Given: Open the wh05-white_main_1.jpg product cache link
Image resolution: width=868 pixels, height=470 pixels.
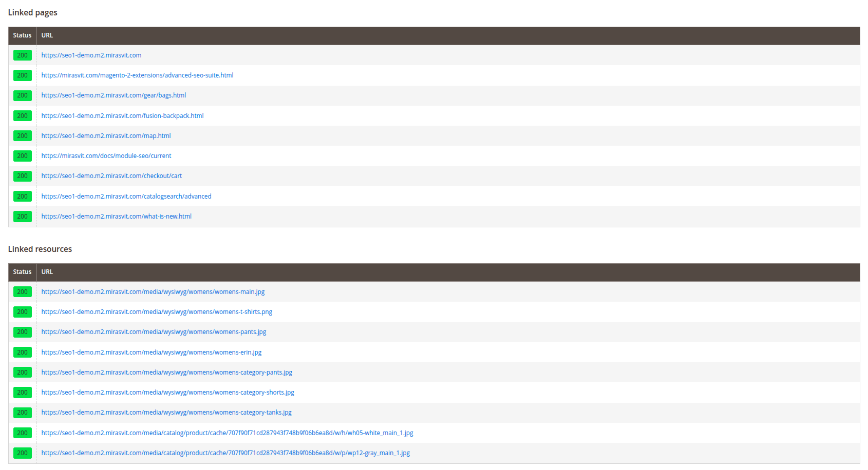Looking at the screenshot, I should click(x=227, y=433).
